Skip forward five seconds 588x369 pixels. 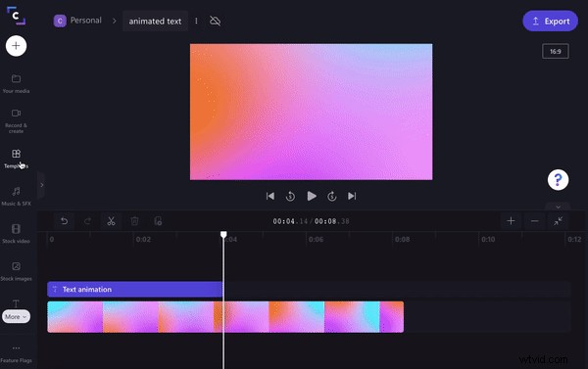click(332, 196)
